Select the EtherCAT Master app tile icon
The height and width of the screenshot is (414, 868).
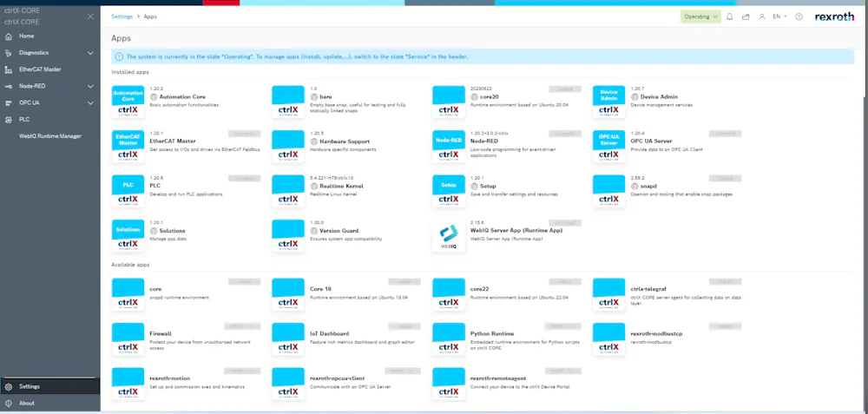coord(128,146)
